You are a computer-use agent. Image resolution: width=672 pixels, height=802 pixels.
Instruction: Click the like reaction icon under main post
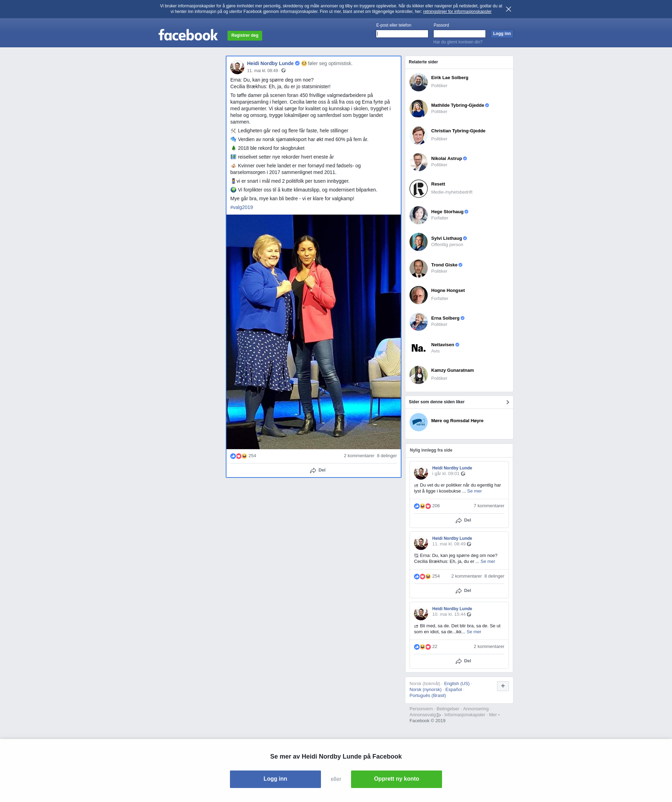(x=233, y=456)
